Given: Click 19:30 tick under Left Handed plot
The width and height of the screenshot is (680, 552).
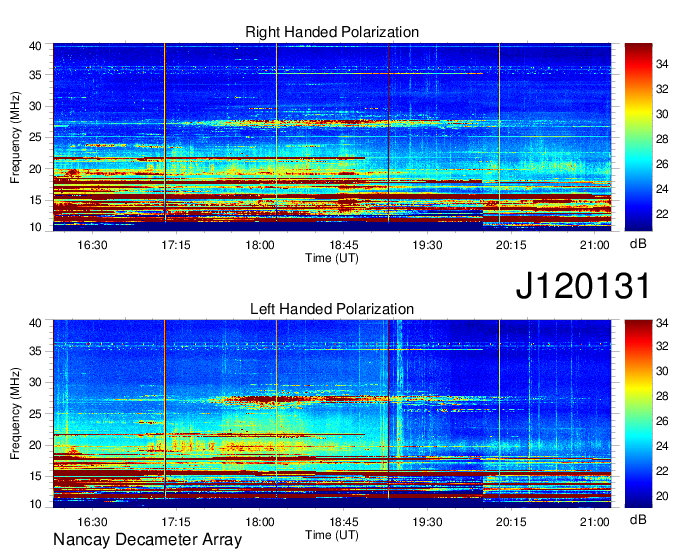Looking at the screenshot, I should pyautogui.click(x=427, y=522).
